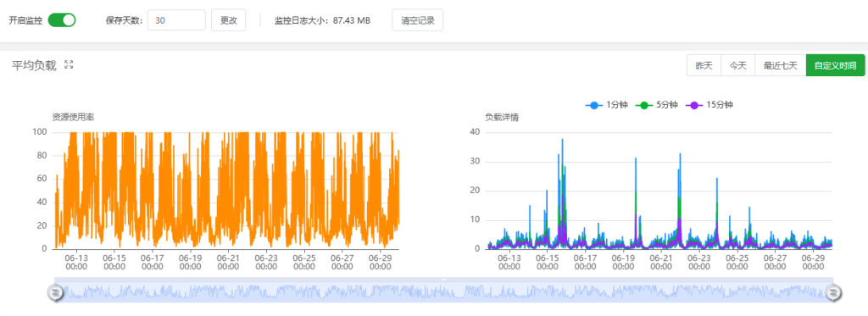This screenshot has height=316, width=868.
Task: Expand 平均负载 chart to fullscreen icon
Action: tap(69, 64)
